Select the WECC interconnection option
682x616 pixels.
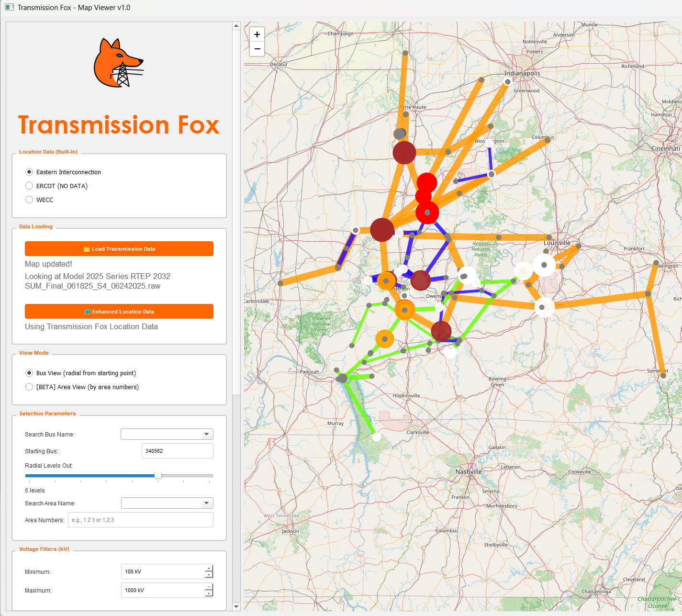(29, 200)
